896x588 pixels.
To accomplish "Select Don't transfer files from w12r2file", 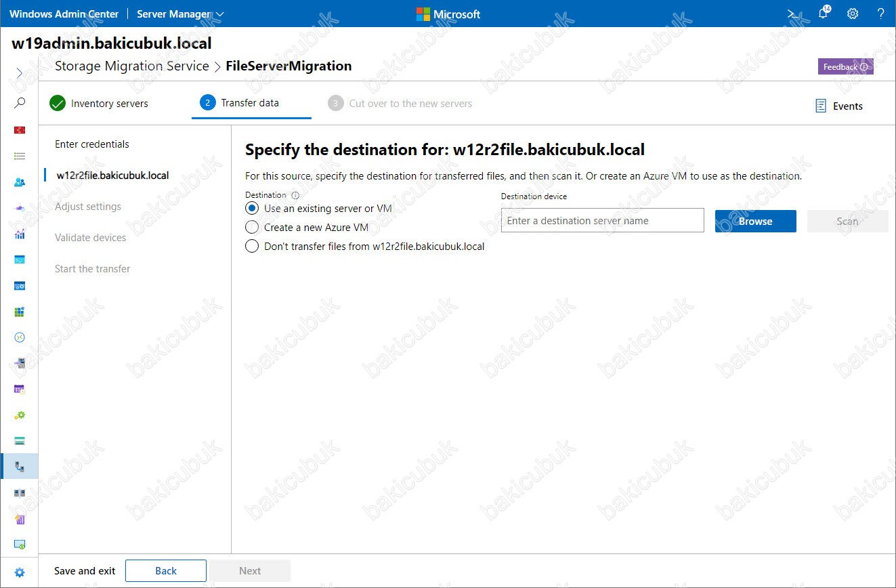I will (252, 247).
